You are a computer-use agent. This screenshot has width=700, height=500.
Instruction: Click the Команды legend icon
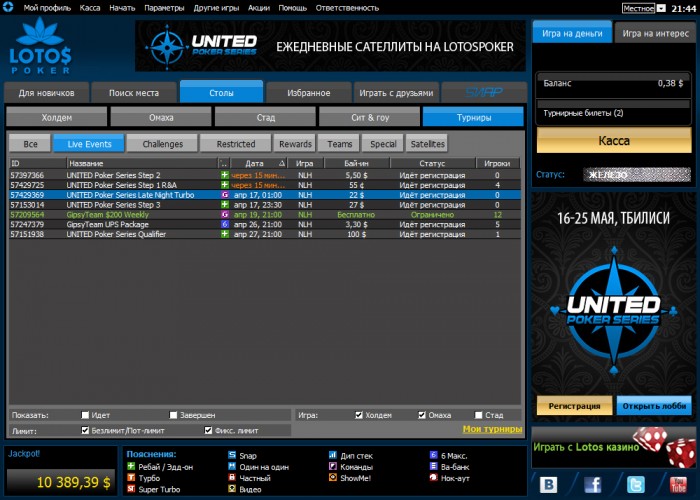pos(333,467)
